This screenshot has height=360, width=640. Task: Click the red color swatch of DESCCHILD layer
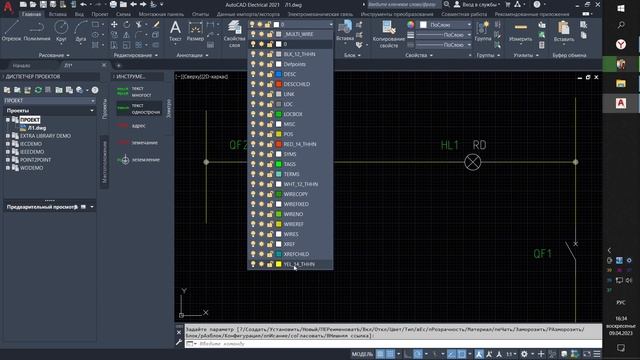pos(279,84)
